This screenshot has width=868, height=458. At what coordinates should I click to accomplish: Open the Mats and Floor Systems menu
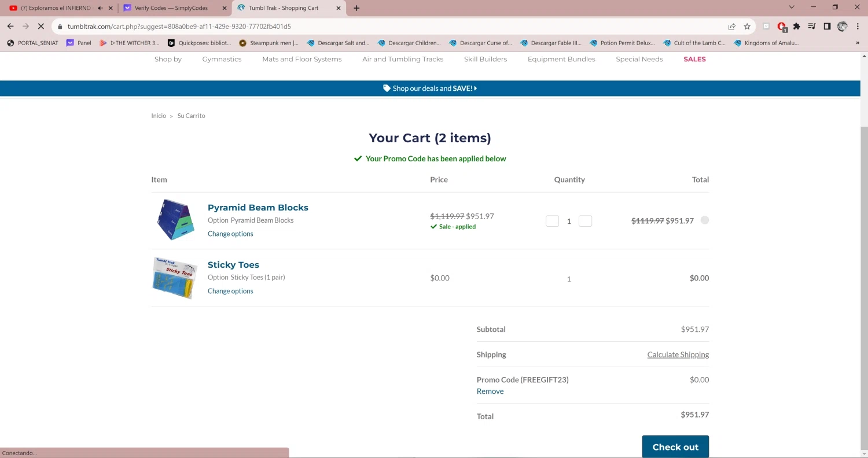click(302, 59)
